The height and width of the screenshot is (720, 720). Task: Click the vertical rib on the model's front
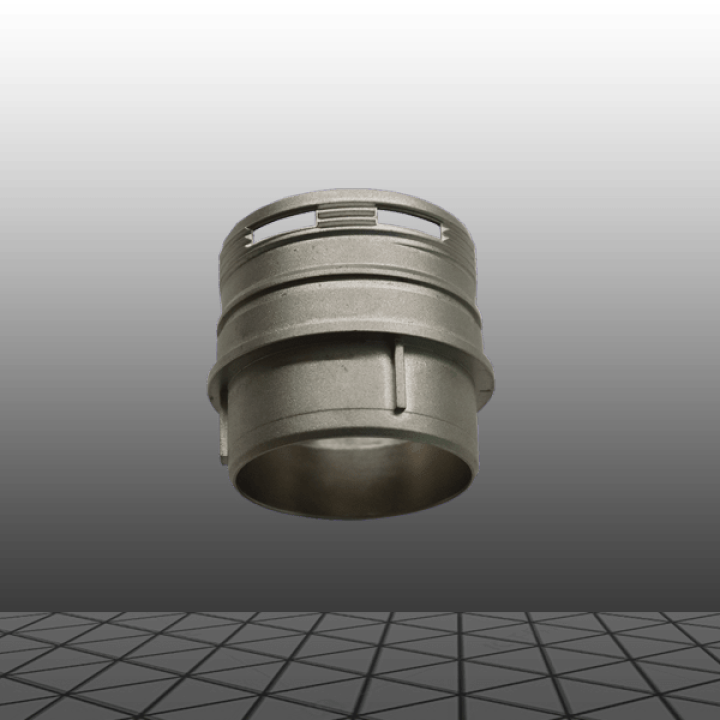pyautogui.click(x=400, y=377)
